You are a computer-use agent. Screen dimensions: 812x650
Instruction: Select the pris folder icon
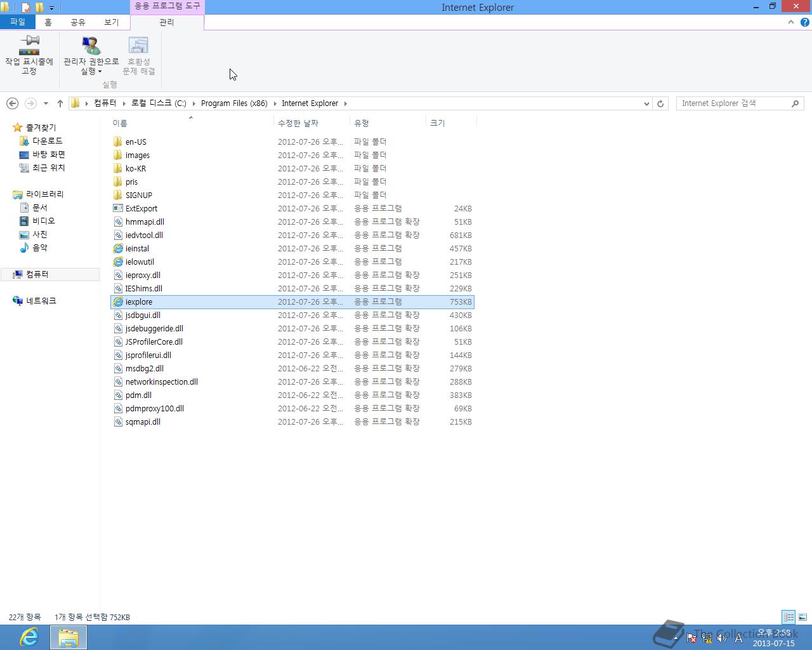click(118, 182)
